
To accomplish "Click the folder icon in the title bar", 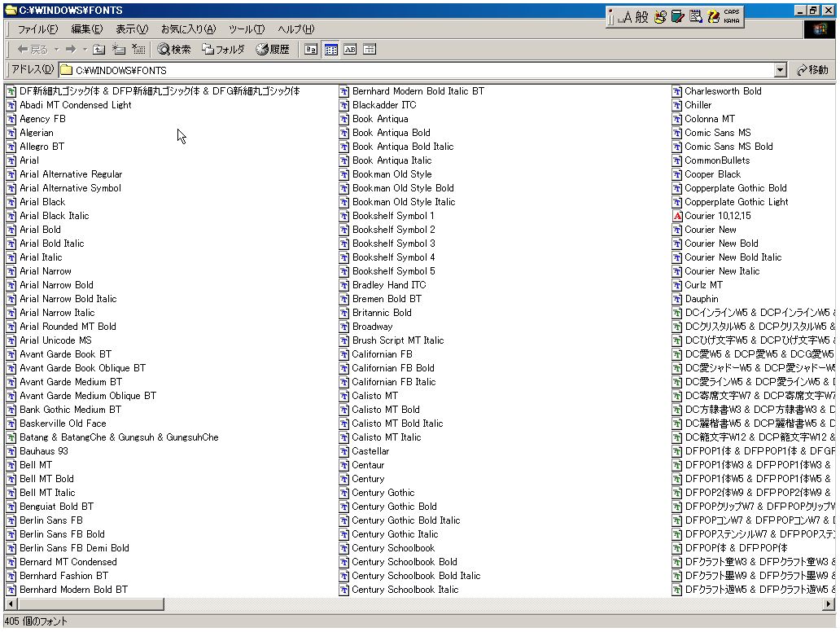I will click(x=11, y=10).
